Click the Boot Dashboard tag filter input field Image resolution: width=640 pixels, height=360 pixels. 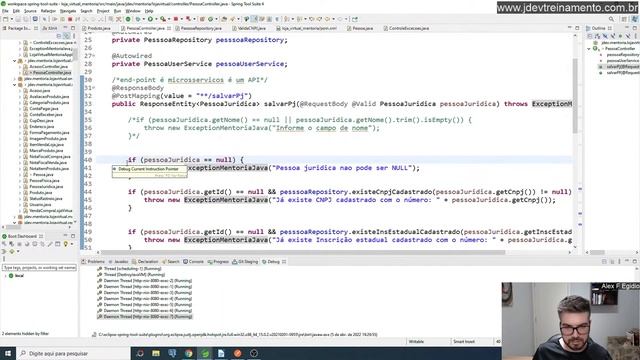[40, 268]
